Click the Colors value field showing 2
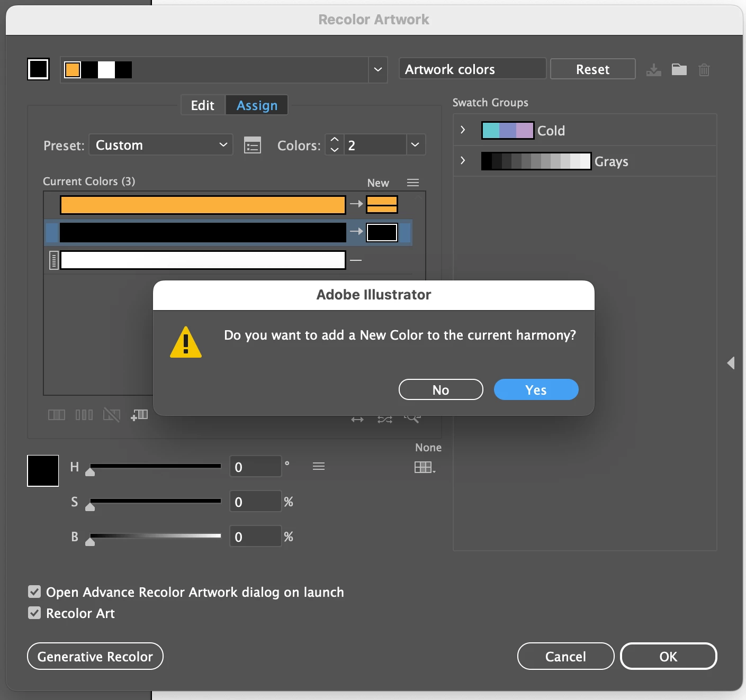The width and height of the screenshot is (746, 700). pos(375,144)
